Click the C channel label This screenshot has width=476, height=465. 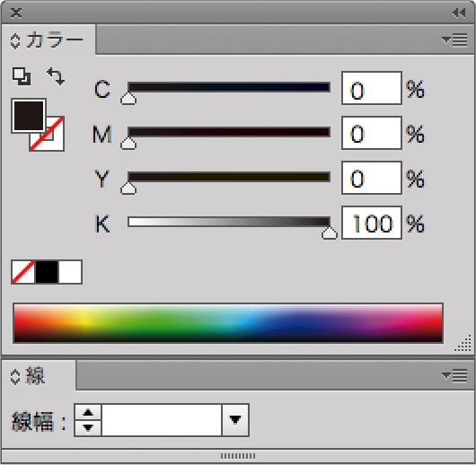[x=102, y=89]
